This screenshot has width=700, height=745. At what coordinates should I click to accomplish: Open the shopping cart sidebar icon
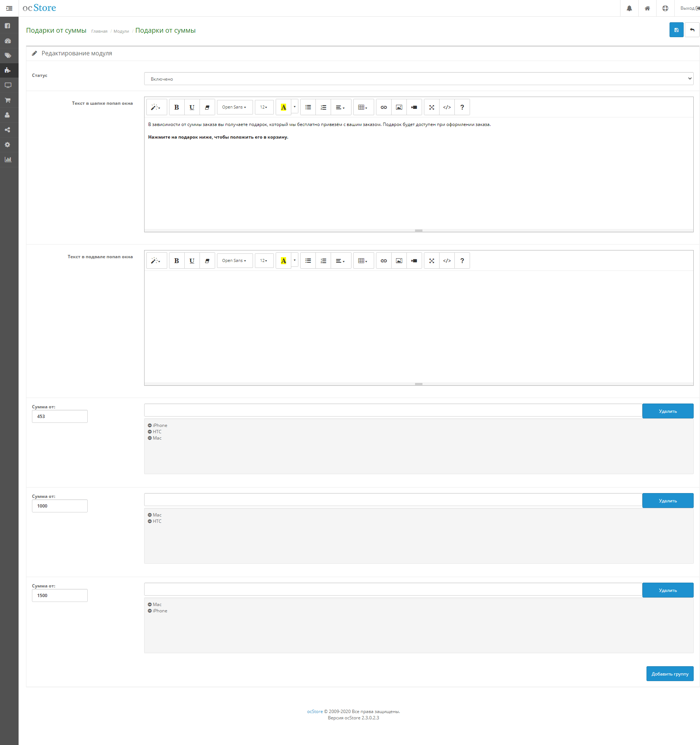click(x=7, y=100)
